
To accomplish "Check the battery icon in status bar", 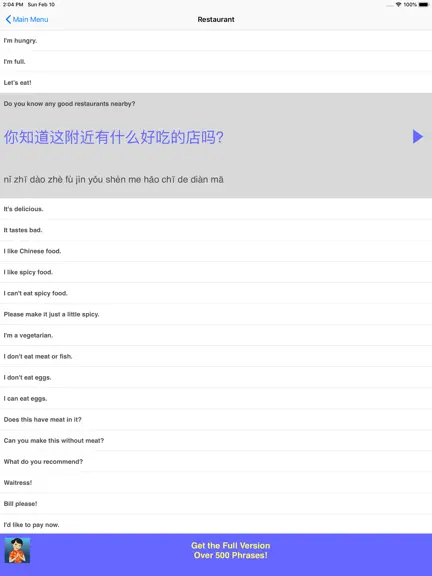I will click(x=423, y=5).
